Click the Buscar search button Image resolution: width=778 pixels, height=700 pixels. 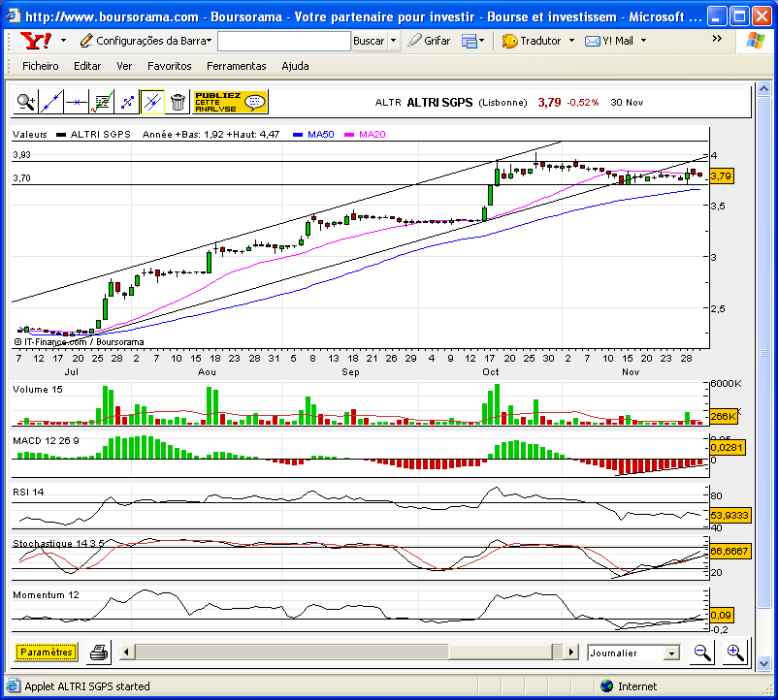[x=369, y=41]
